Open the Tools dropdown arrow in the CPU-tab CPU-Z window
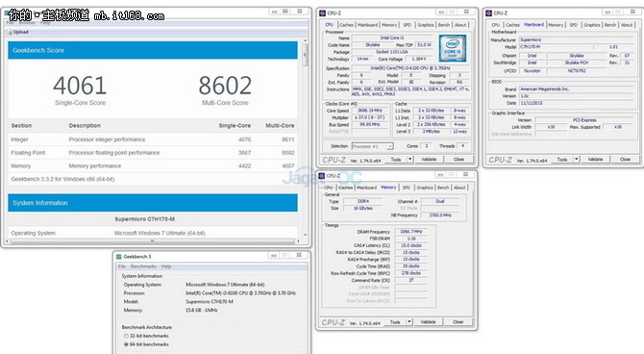 coord(409,159)
